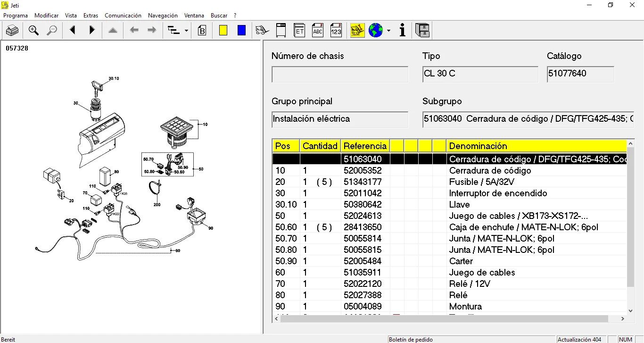The height and width of the screenshot is (343, 644).
Task: Click the gray forward arrow icon
Action: pyautogui.click(x=152, y=31)
